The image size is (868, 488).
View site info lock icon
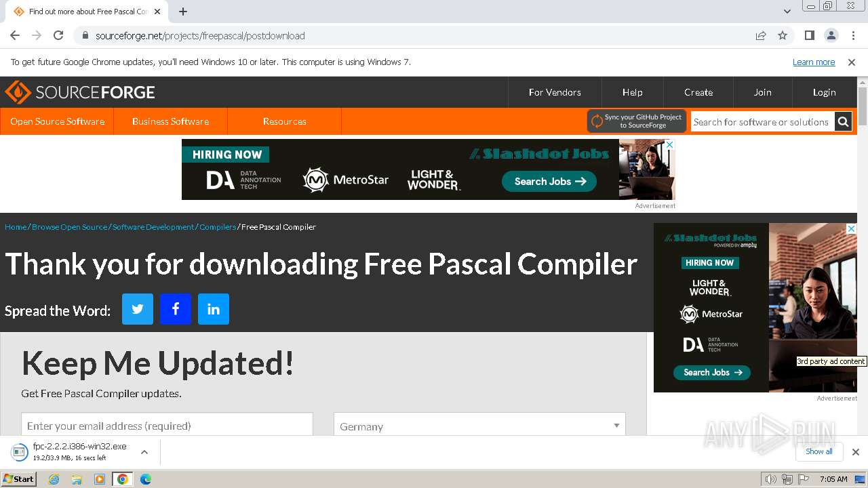coord(85,35)
